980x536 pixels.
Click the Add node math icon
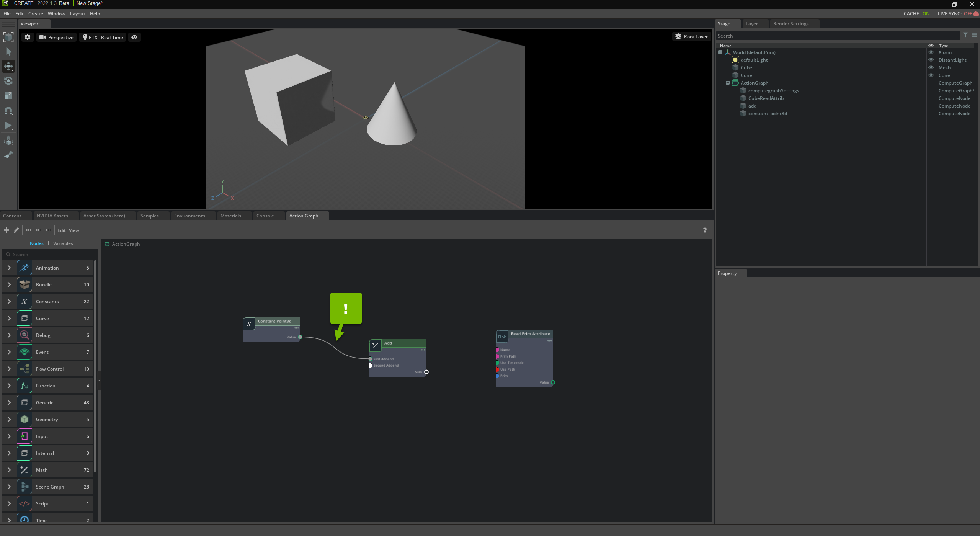coord(375,345)
